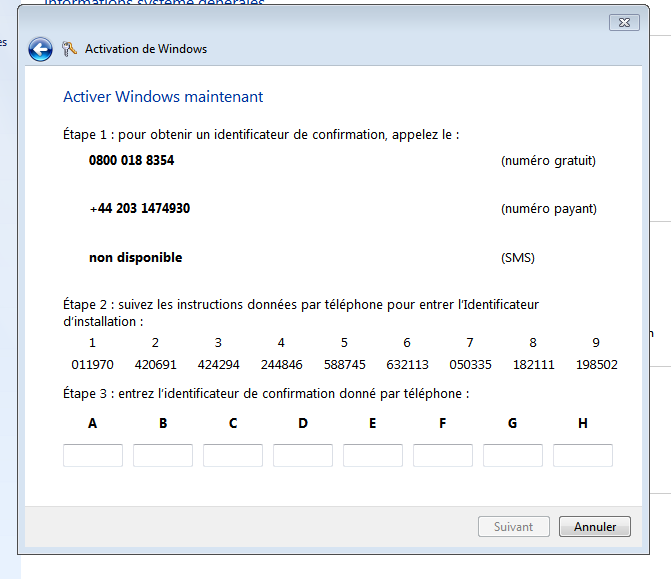Screen dimensions: 671x579
Task: Focus confirmation ID field E
Action: coord(373,455)
